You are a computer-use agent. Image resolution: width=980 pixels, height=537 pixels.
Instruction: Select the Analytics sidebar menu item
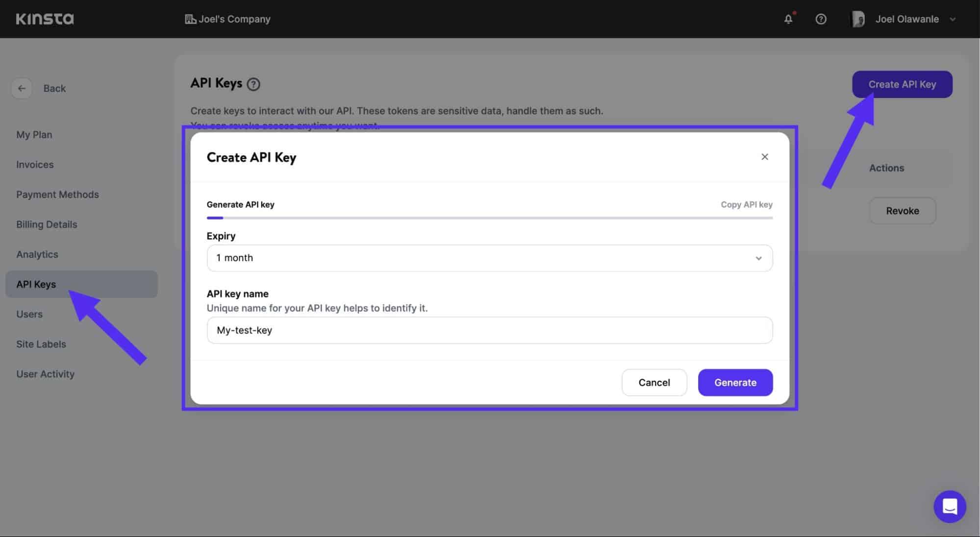pyautogui.click(x=37, y=254)
